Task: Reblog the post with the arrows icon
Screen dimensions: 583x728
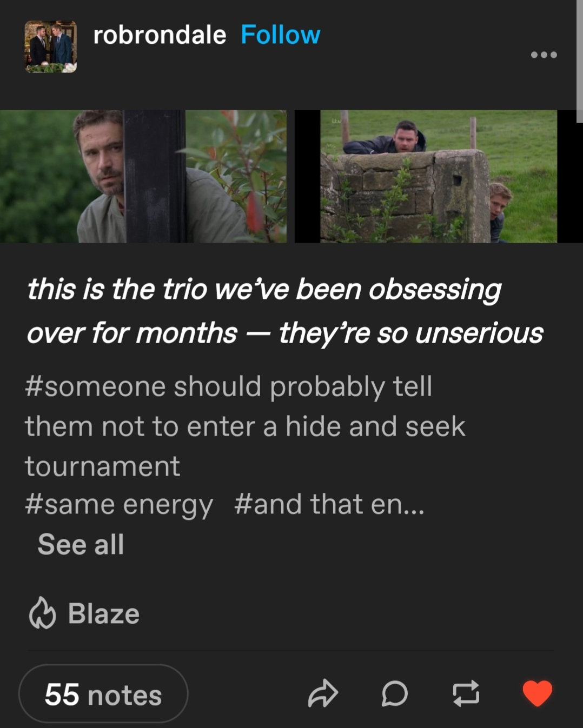Action: tap(466, 693)
